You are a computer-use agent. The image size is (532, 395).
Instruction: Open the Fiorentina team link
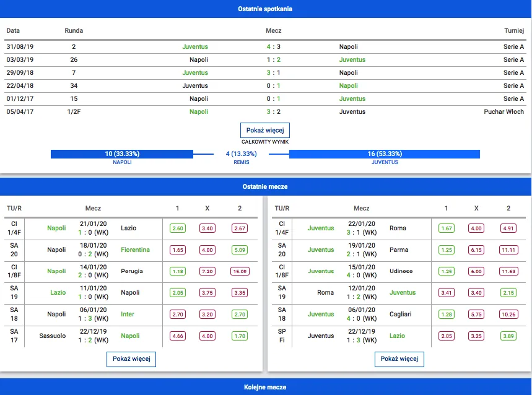coord(135,250)
